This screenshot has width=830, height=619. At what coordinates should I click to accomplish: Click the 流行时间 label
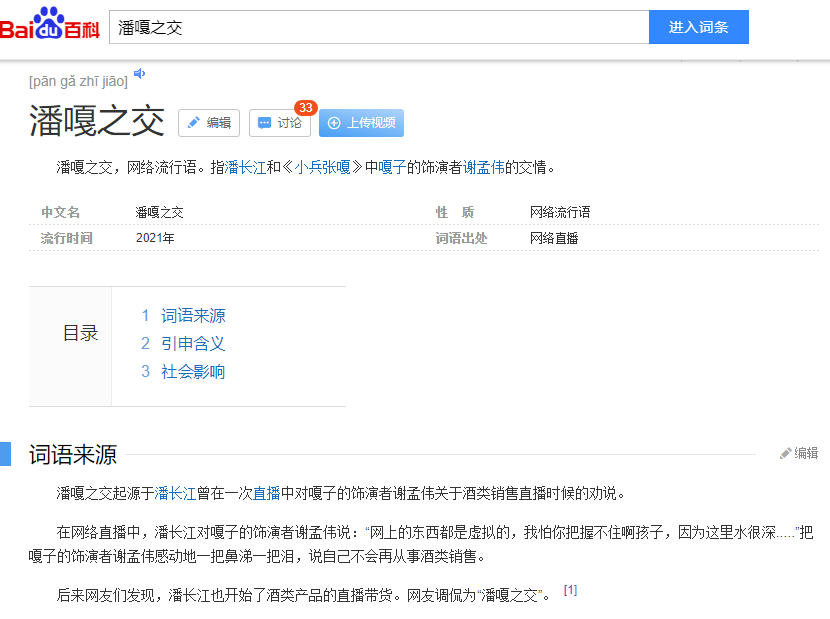67,238
